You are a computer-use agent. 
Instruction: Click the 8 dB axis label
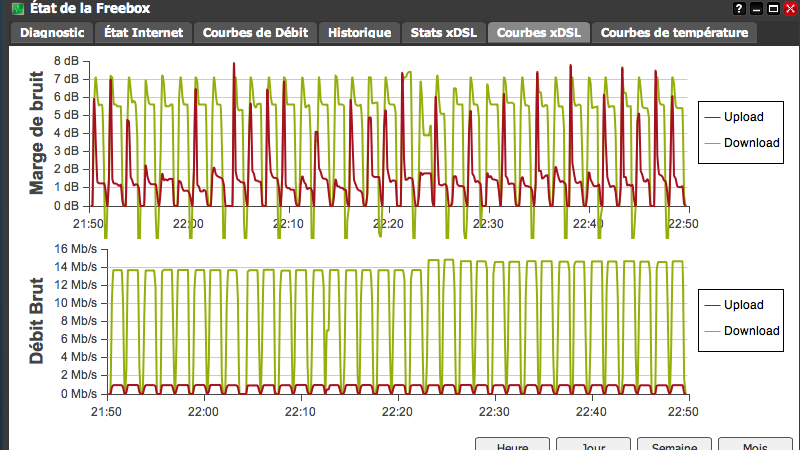66,61
